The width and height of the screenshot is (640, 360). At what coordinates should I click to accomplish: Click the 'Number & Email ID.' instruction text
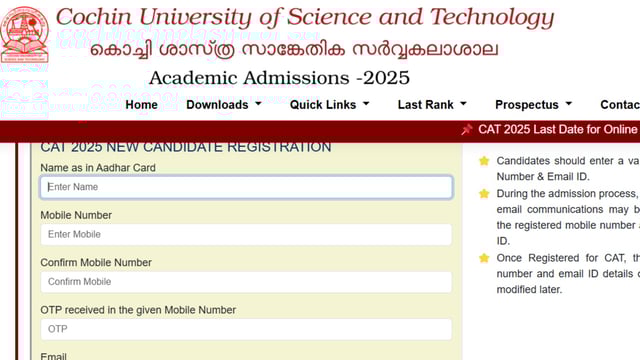coord(543,177)
